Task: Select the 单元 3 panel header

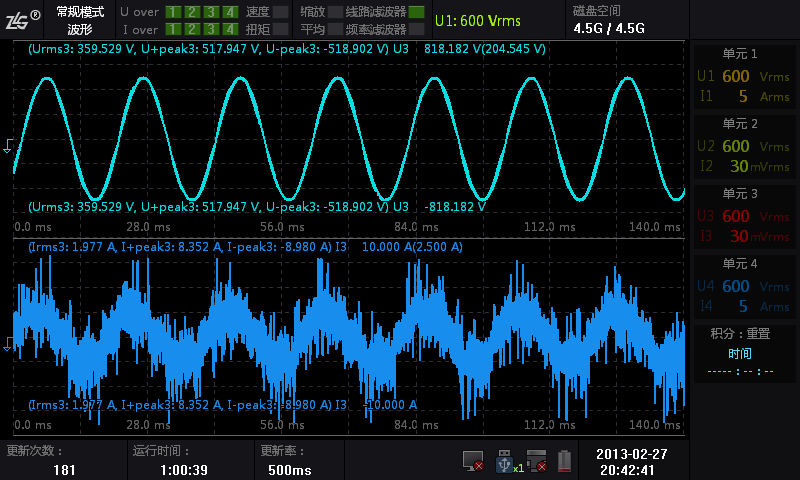Action: pyautogui.click(x=740, y=193)
